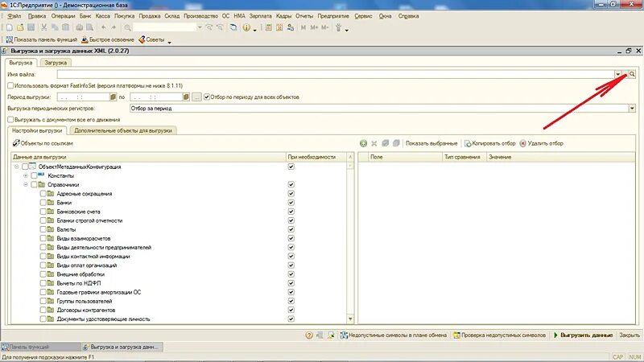Image resolution: width=644 pixels, height=362 pixels.
Task: Open the Выгрузка периодических регистров dropdown
Action: 632,109
